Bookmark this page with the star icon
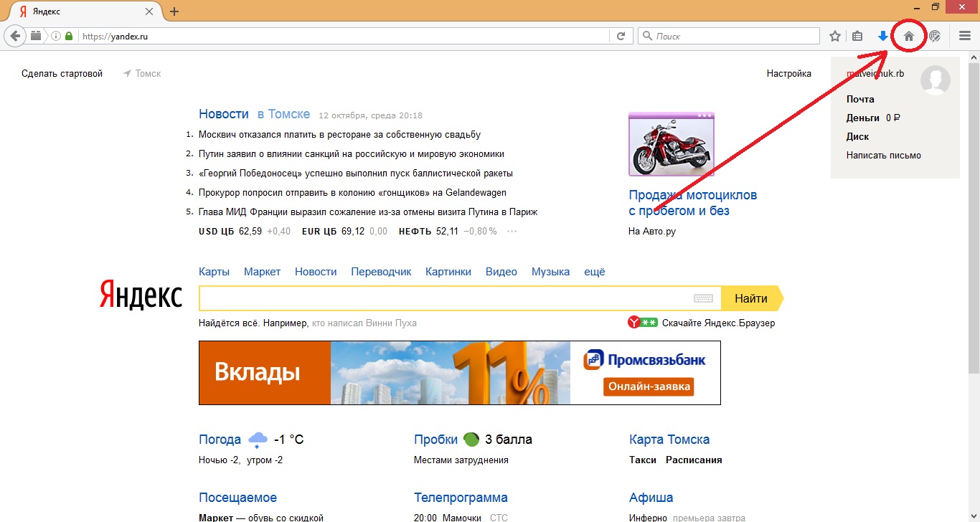This screenshot has width=980, height=522. point(835,36)
